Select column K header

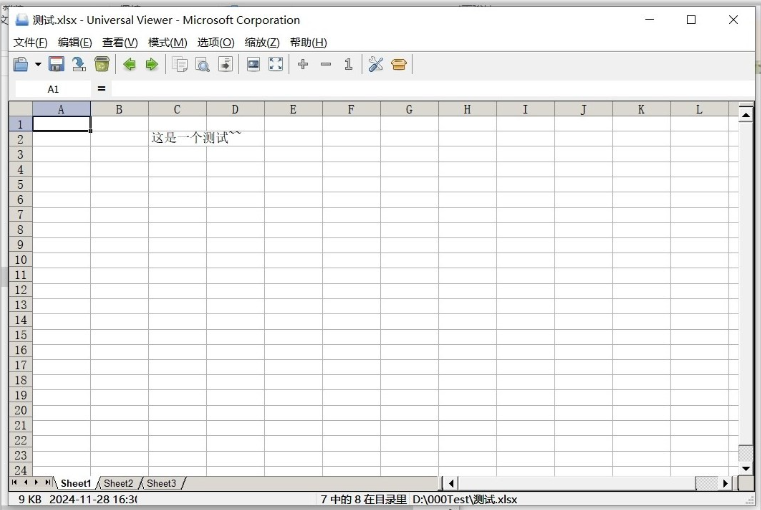[641, 109]
